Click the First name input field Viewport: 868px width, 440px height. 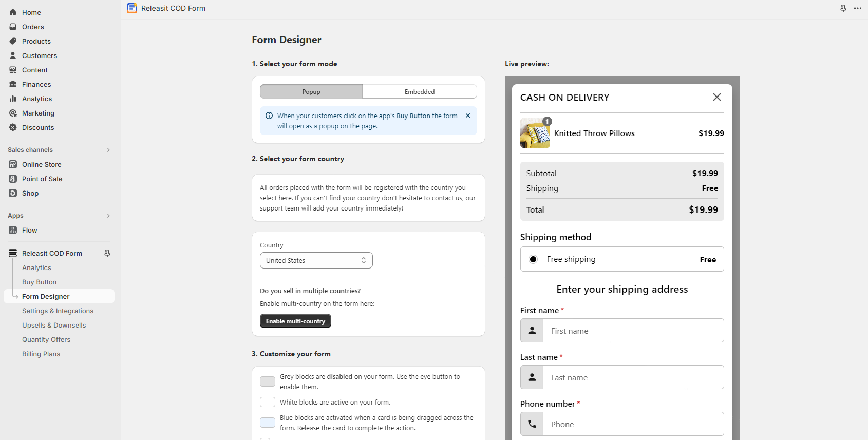[633, 331]
